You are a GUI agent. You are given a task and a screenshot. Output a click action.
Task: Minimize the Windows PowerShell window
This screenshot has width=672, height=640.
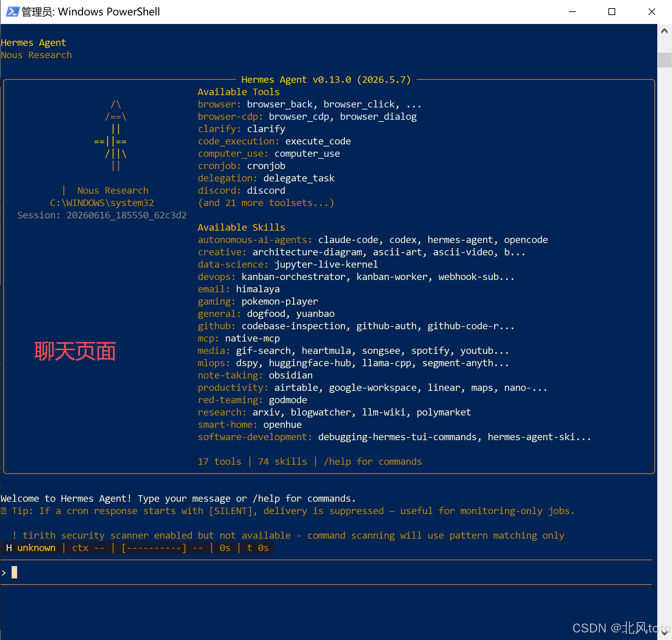click(x=572, y=12)
